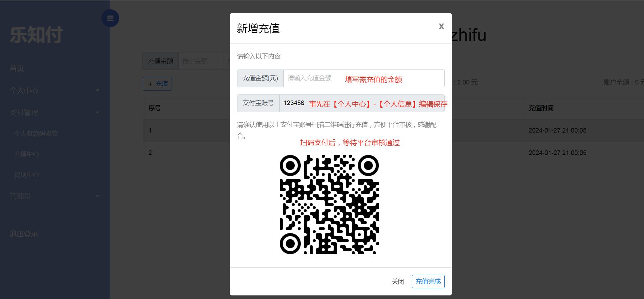The height and width of the screenshot is (299, 644).
Task: Toggle the sidebar hamburger menu icon
Action: pos(110,18)
